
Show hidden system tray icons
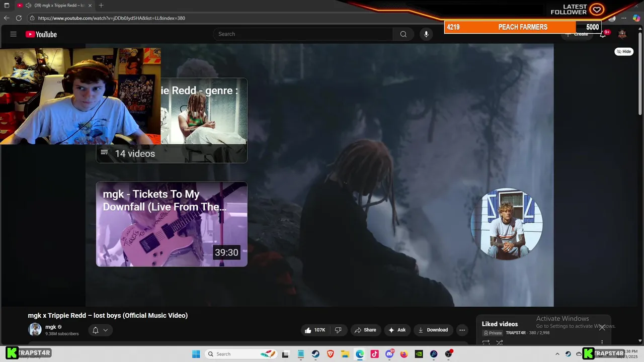click(557, 354)
